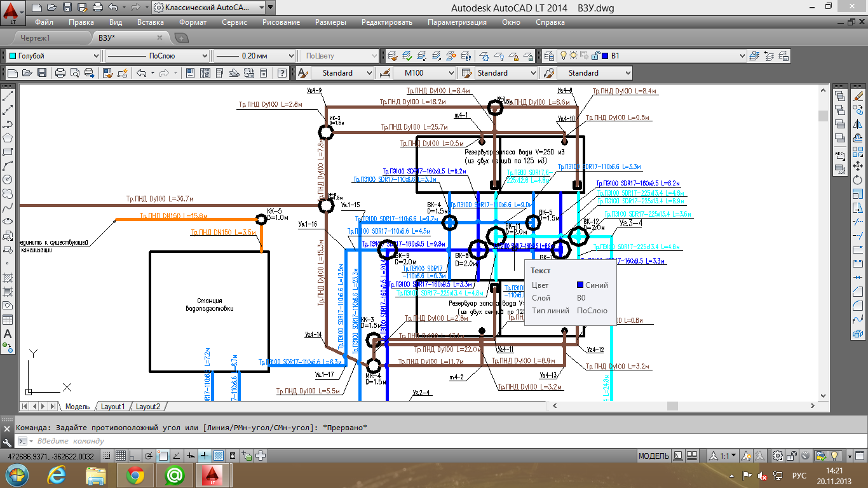Open the workspace dropdown Классический AutoCAD
Viewport: 868px width, 488px height.
pyautogui.click(x=208, y=8)
